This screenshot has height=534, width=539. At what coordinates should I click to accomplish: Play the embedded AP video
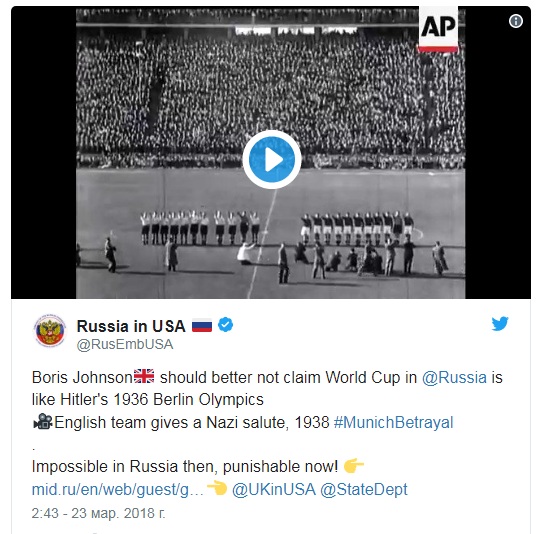pyautogui.click(x=272, y=160)
